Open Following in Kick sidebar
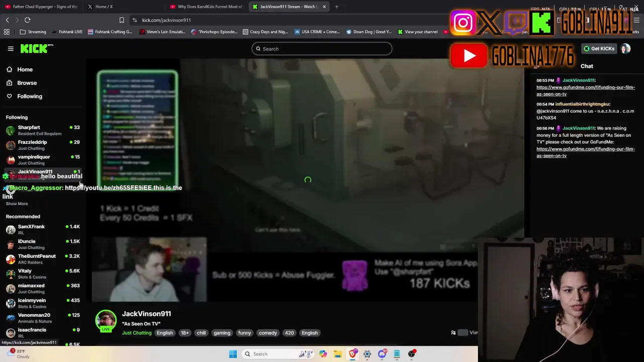644x362 pixels. pos(30,96)
